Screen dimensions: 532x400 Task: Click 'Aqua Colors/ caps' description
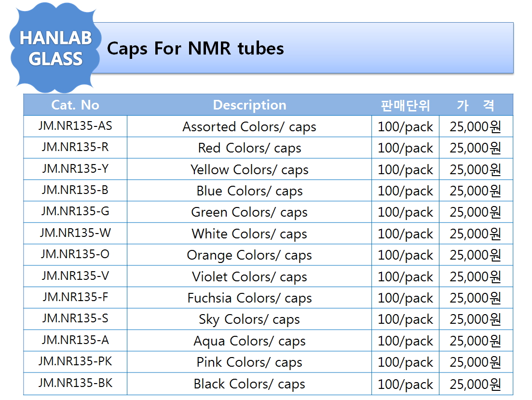(249, 341)
